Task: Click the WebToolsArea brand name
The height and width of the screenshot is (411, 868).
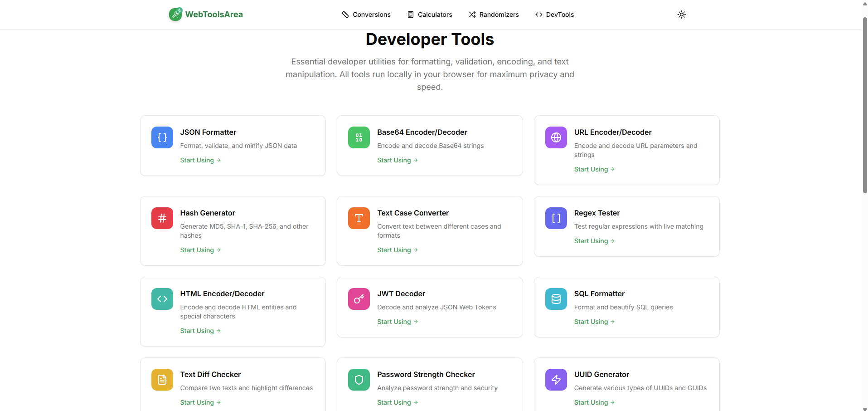Action: click(214, 15)
